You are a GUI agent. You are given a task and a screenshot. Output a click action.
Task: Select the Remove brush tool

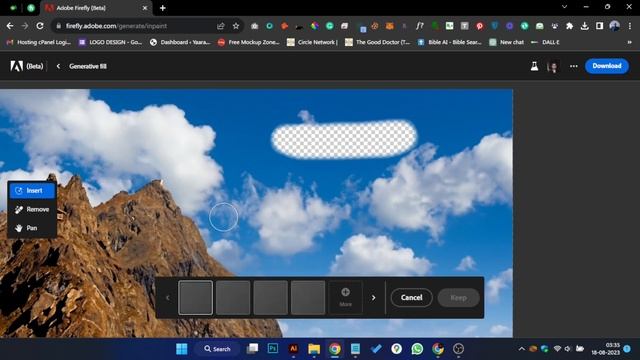tap(32, 209)
